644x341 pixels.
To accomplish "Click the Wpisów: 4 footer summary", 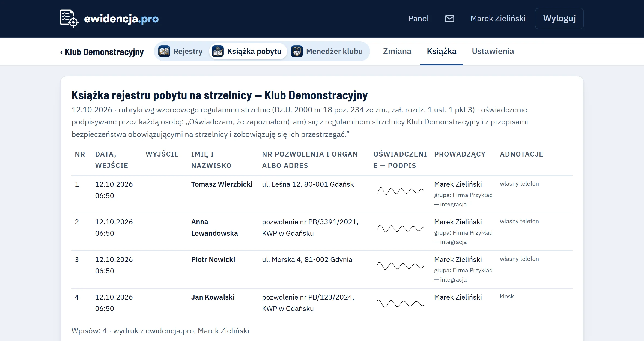I will pos(160,331).
